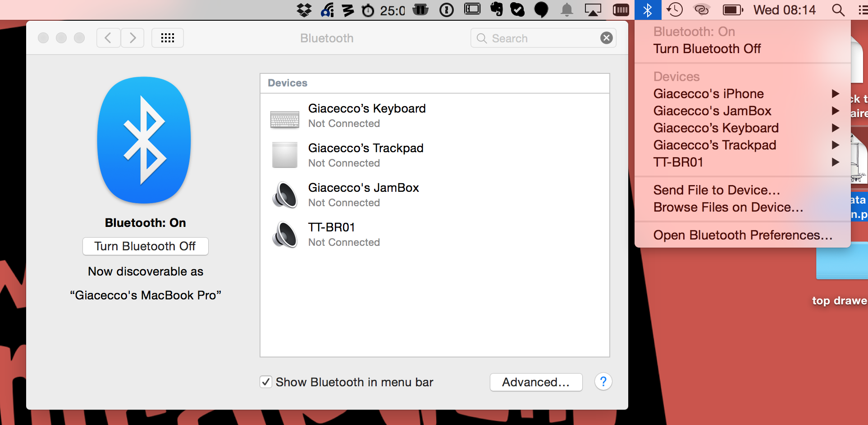Open the notifications bell icon
The height and width of the screenshot is (425, 868).
[566, 10]
